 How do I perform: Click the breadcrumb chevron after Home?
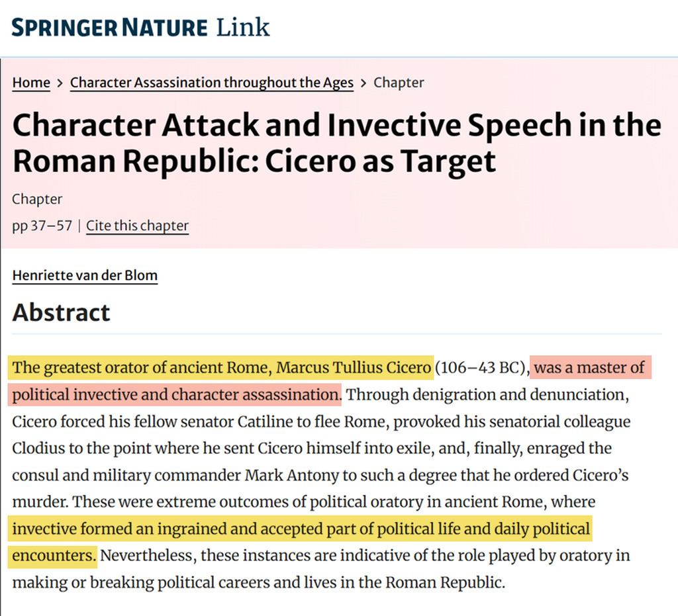click(x=60, y=83)
